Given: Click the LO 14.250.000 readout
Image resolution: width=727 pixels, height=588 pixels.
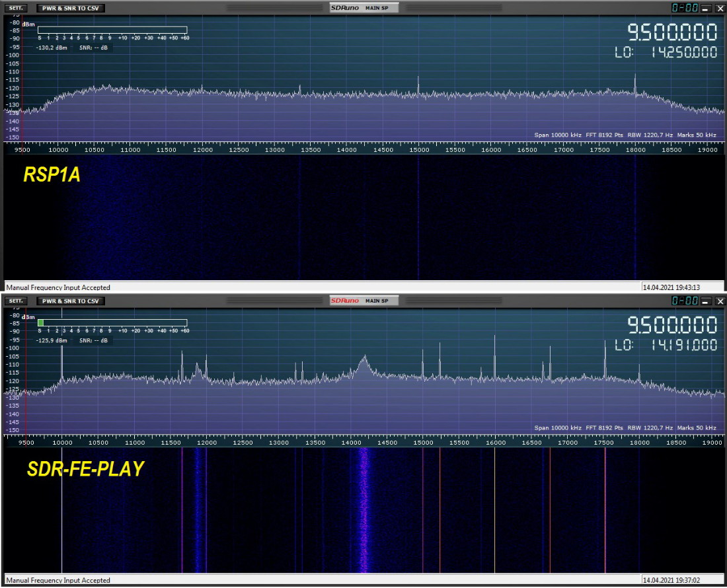Looking at the screenshot, I should [666, 52].
